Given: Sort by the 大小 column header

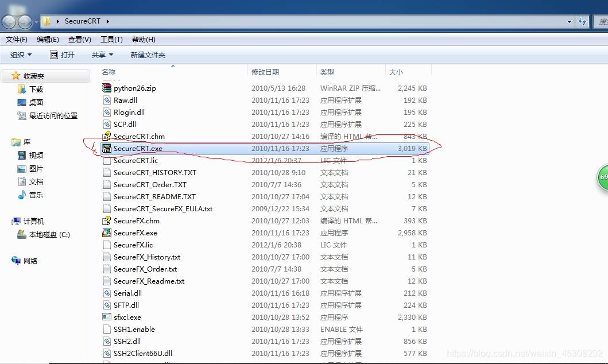Looking at the screenshot, I should pos(396,72).
